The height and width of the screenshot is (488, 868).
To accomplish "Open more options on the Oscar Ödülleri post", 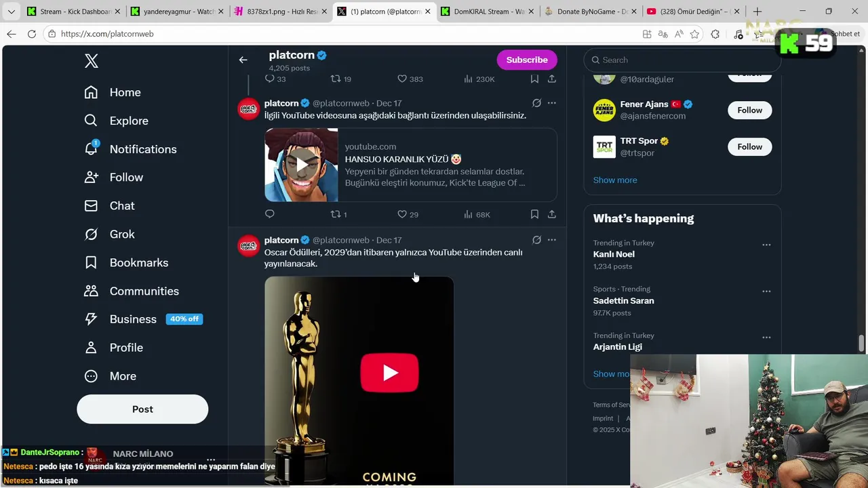I will (552, 240).
